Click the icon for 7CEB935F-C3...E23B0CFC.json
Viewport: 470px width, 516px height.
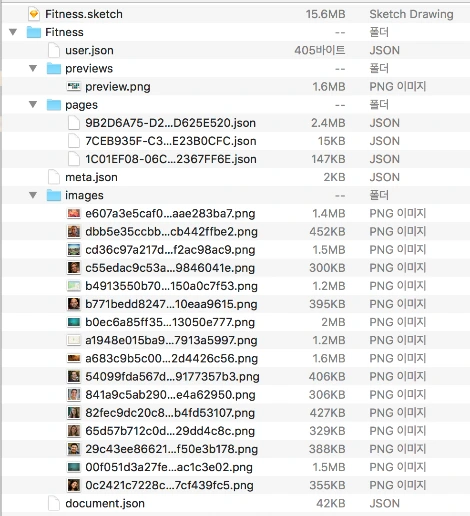coord(74,141)
